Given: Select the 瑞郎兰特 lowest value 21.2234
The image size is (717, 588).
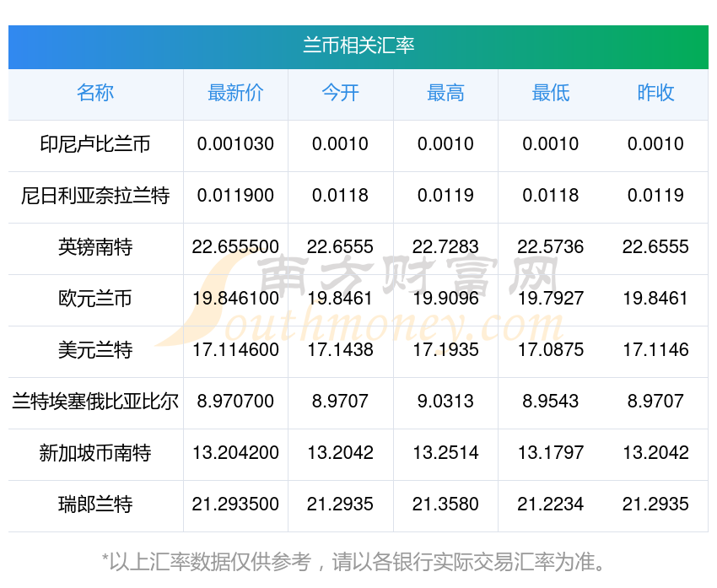Looking at the screenshot, I should click(x=551, y=504).
